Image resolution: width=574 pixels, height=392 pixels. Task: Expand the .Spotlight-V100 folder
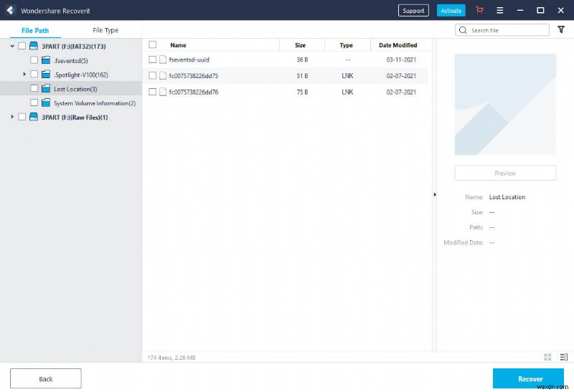coord(24,75)
